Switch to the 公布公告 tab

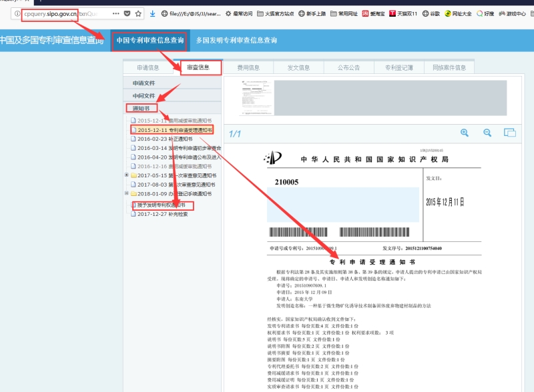pyautogui.click(x=348, y=68)
